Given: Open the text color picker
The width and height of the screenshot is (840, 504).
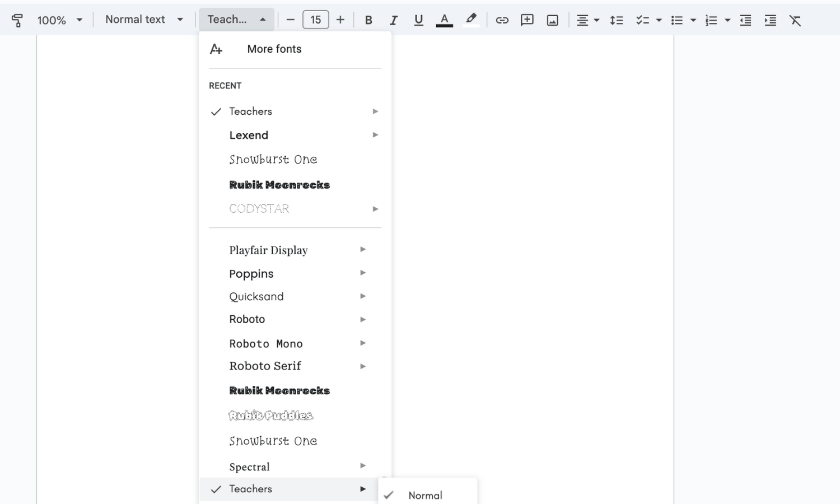Looking at the screenshot, I should pyautogui.click(x=444, y=20).
